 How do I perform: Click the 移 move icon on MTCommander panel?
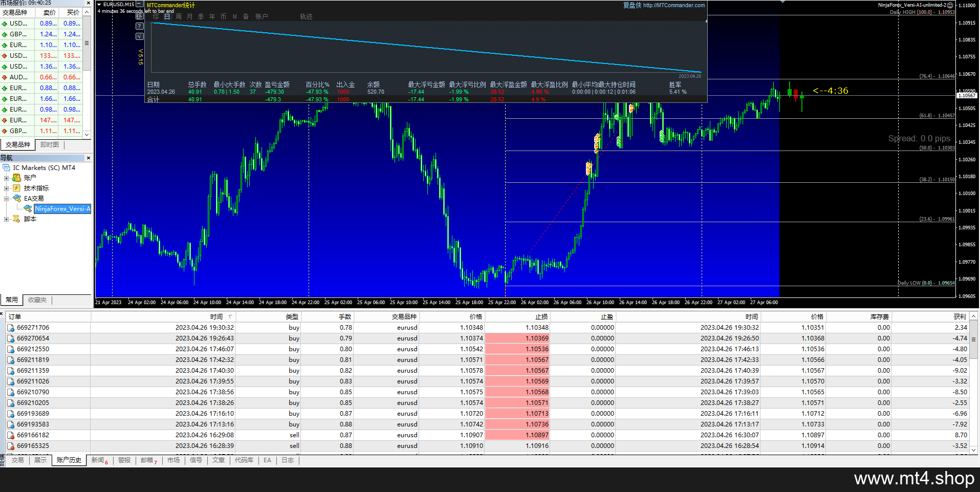point(140,16)
